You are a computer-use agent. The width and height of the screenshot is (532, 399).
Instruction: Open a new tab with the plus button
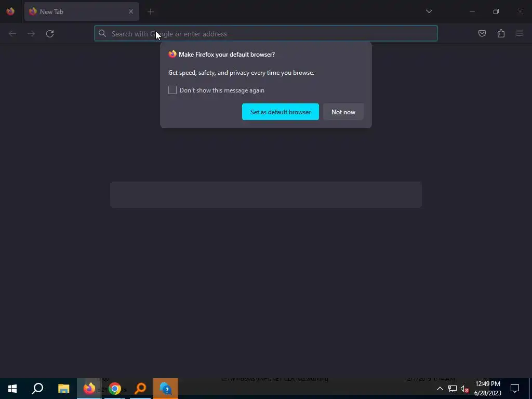(151, 11)
